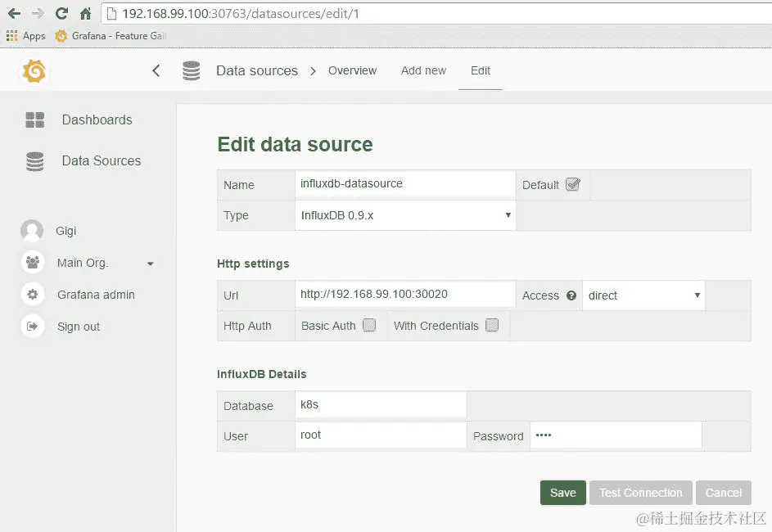Click the Access help question icon
This screenshot has width=772, height=532.
(571, 295)
